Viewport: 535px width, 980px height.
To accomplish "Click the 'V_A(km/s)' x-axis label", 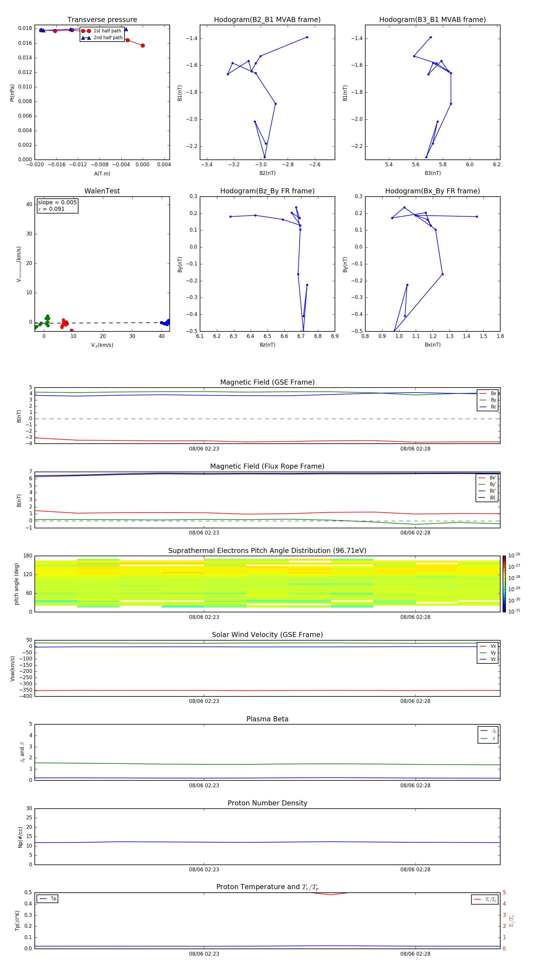I will [102, 345].
